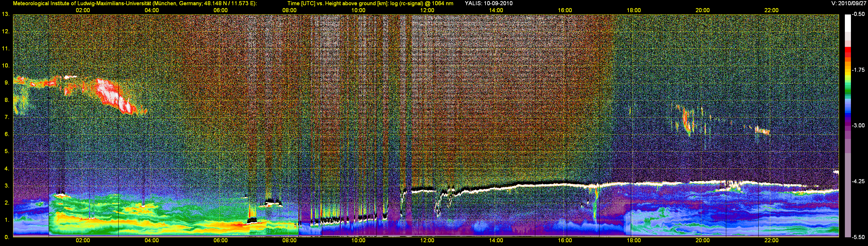The image size is (868, 246).
Task: Click the 14:00 label on the upper time axis
Action: click(x=496, y=10)
